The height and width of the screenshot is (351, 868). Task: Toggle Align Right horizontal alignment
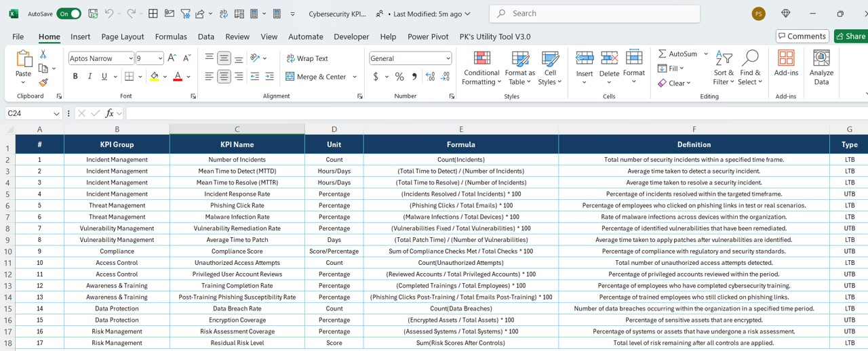(239, 77)
